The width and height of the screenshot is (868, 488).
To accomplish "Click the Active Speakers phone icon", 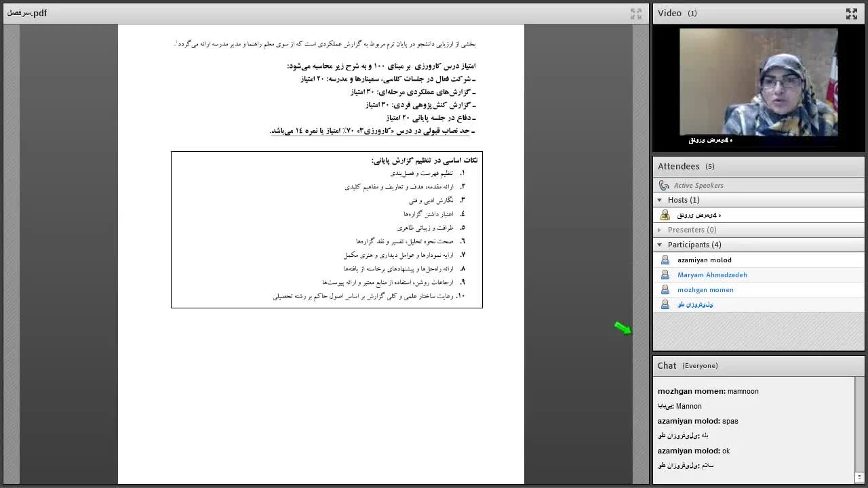I will (x=664, y=185).
